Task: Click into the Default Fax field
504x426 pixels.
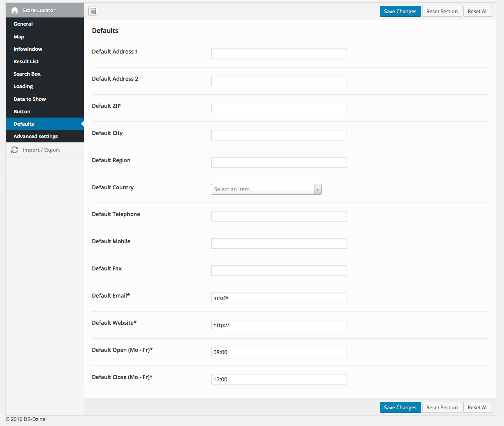Action: pos(279,270)
